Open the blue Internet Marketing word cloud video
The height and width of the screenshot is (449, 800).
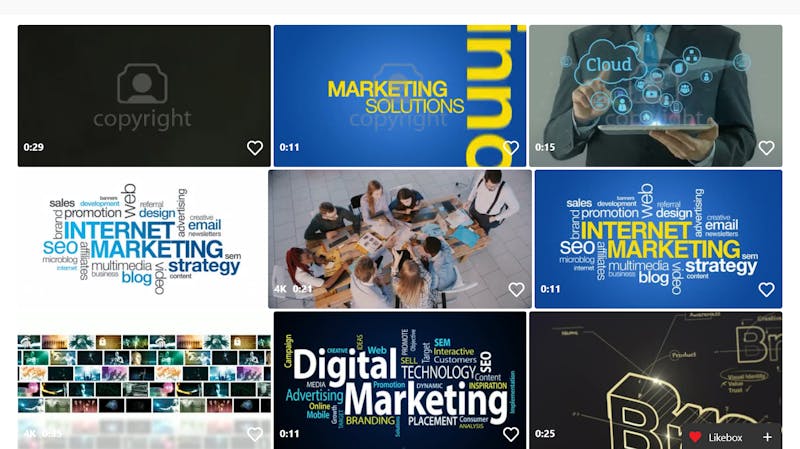click(658, 239)
